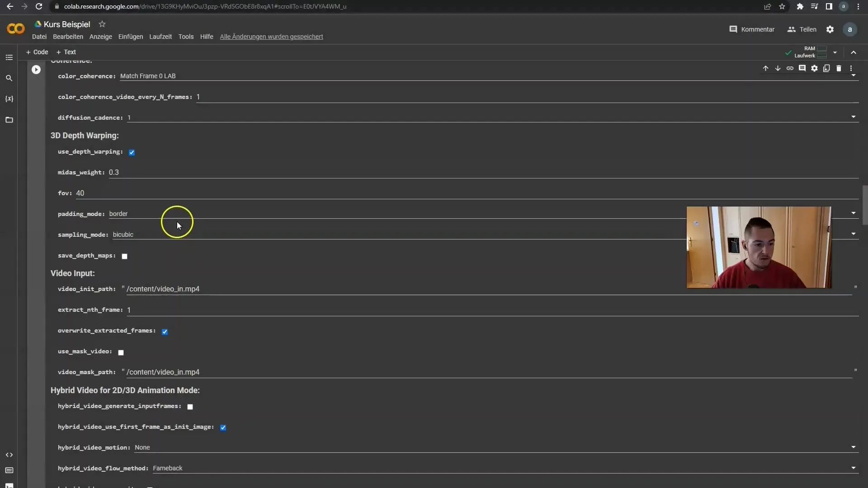Open color_coherence dropdown showing Match Frame 0 LAB
The width and height of the screenshot is (868, 488).
click(489, 76)
